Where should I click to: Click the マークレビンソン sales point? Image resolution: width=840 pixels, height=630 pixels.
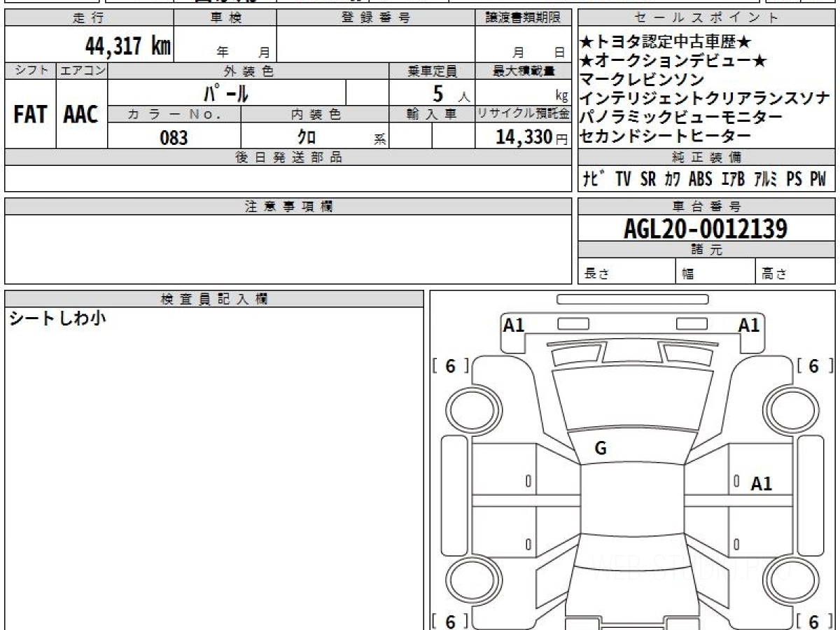[x=643, y=80]
